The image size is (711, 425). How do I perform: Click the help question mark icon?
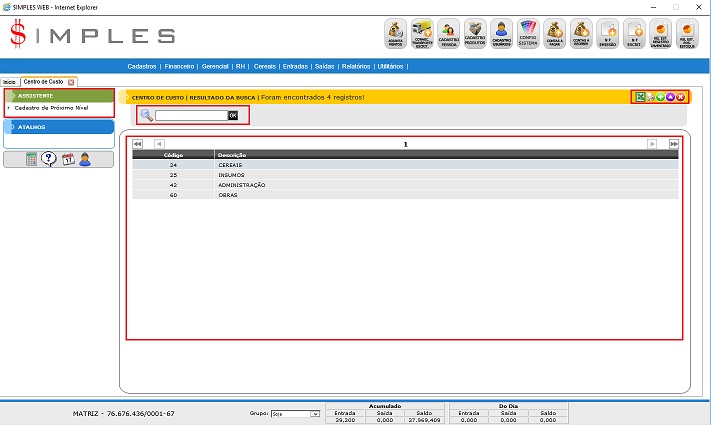coord(49,159)
